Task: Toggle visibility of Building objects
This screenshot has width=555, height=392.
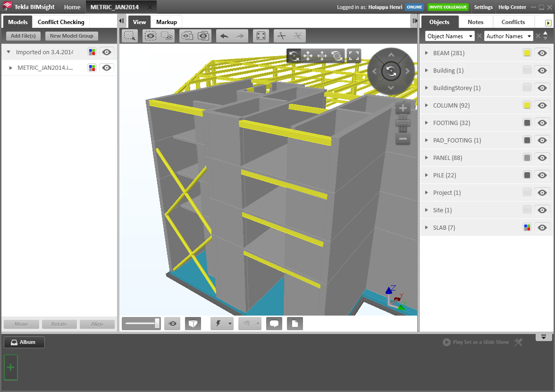Action: tap(542, 70)
